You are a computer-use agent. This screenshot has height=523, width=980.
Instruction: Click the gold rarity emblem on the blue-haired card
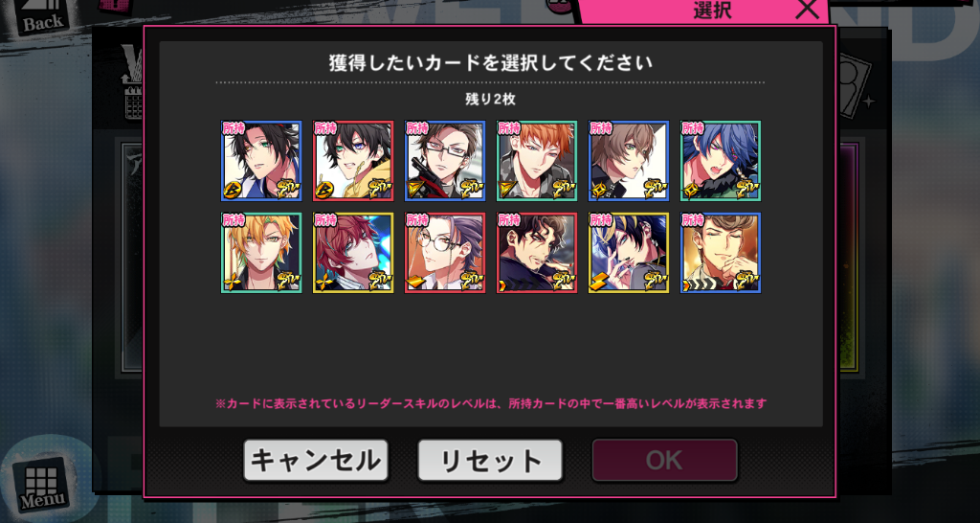point(746,190)
